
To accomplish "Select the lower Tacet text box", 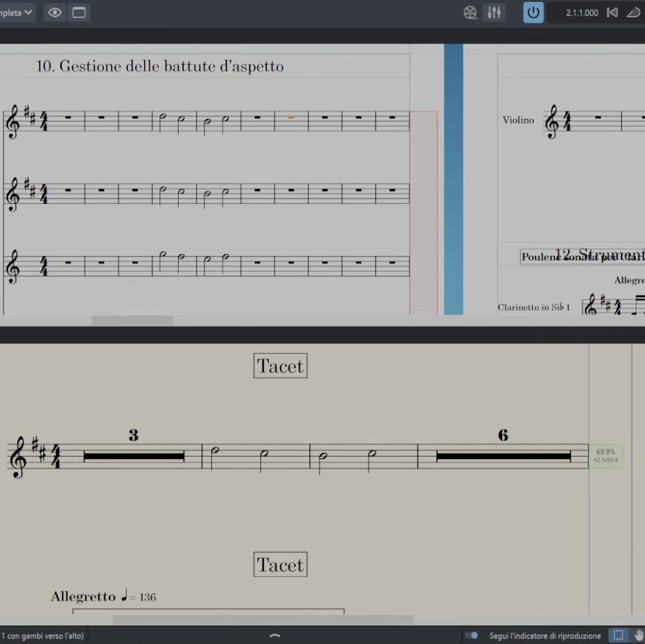I will point(280,565).
